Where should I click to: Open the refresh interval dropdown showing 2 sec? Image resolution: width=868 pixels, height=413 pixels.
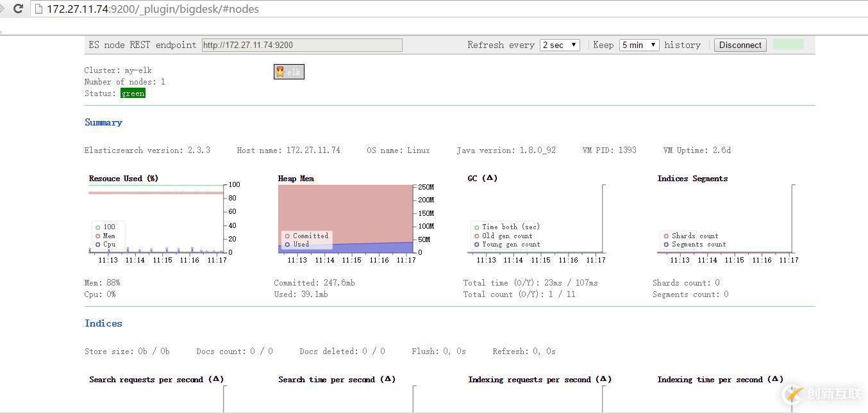click(560, 45)
